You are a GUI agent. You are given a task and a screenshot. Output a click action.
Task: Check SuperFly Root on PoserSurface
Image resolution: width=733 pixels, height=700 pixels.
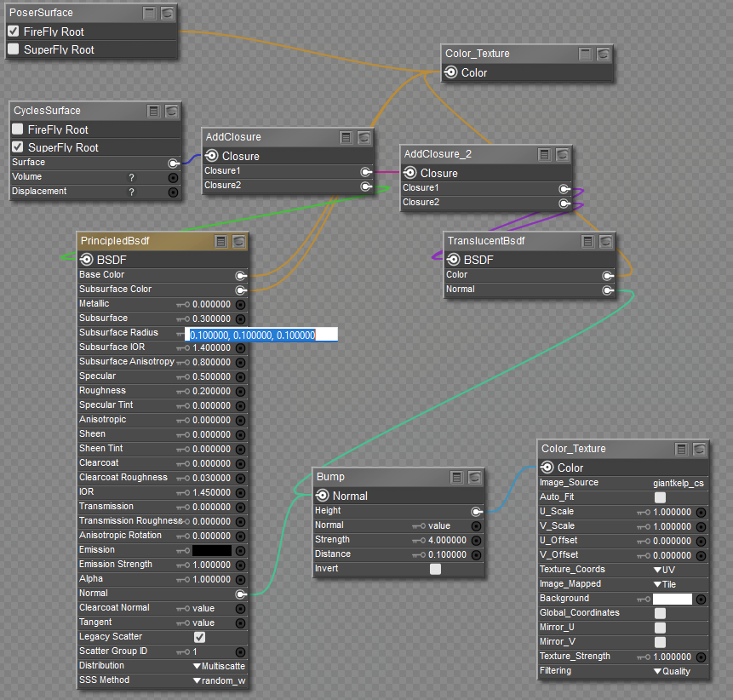14,49
